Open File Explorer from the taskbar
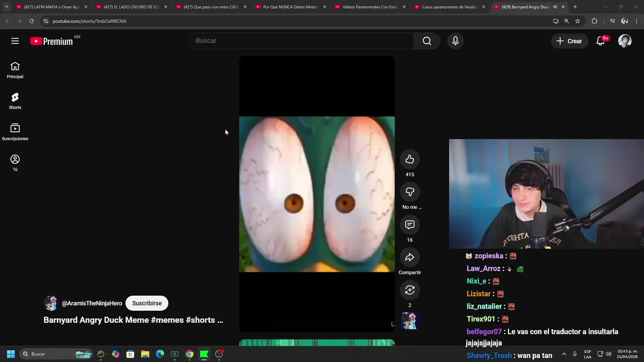 pyautogui.click(x=145, y=354)
